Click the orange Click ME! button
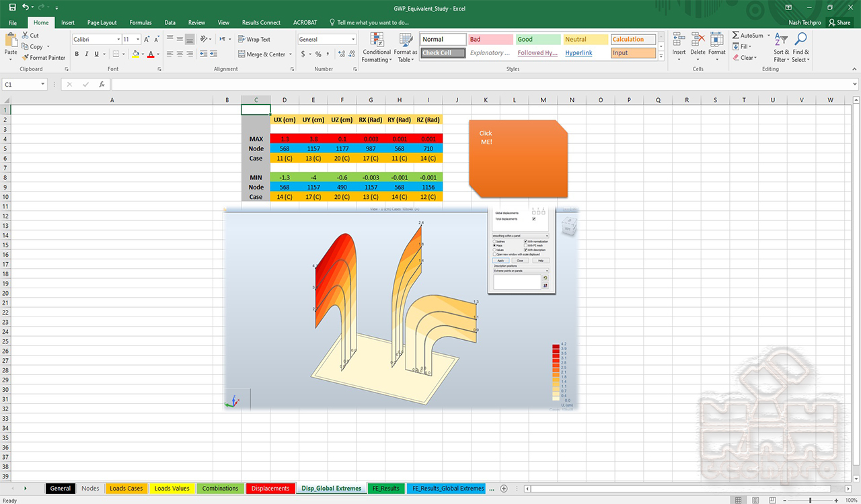861x504 pixels. (x=518, y=159)
